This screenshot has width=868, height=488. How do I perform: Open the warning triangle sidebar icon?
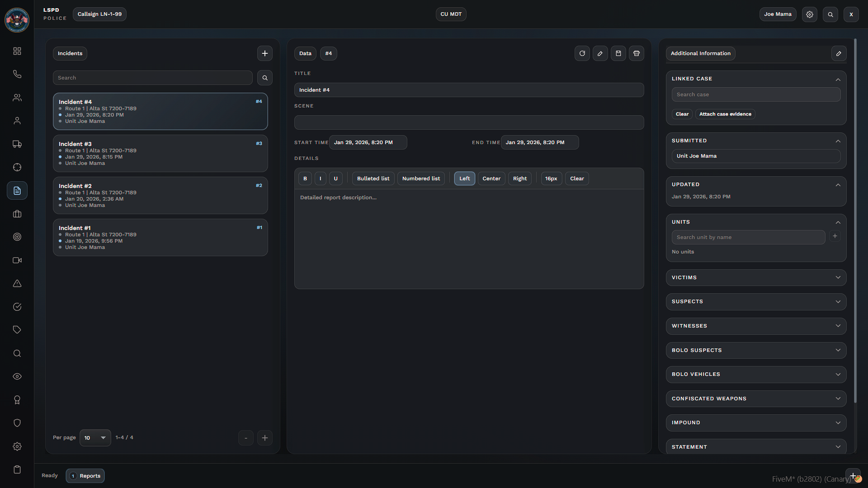(x=17, y=284)
